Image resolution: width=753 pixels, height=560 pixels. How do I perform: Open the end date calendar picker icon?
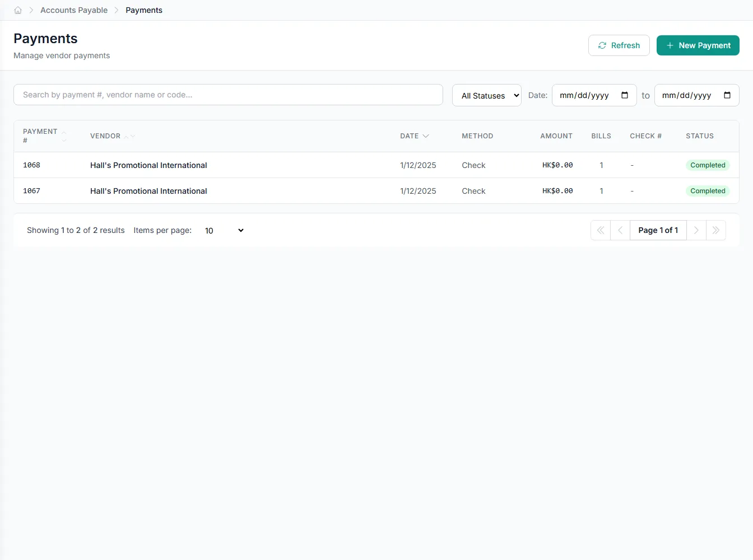pos(727,95)
